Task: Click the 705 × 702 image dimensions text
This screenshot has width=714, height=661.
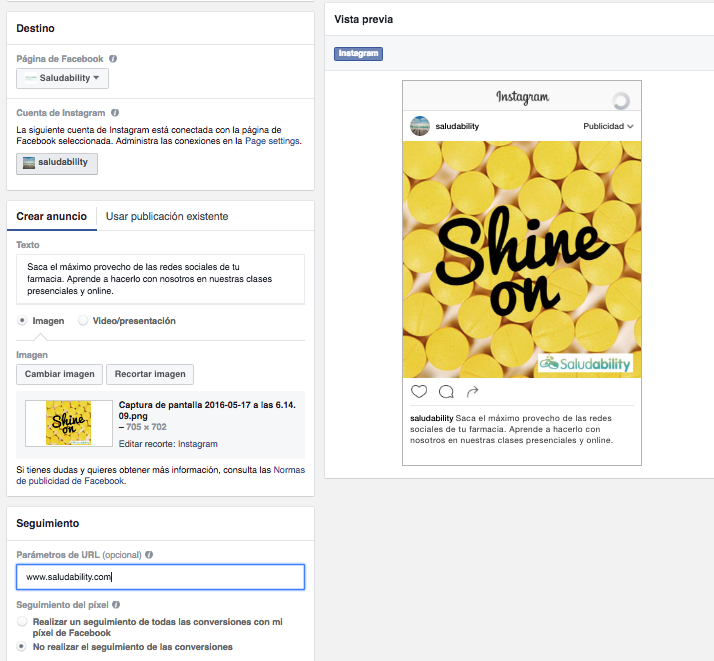Action: [146, 427]
